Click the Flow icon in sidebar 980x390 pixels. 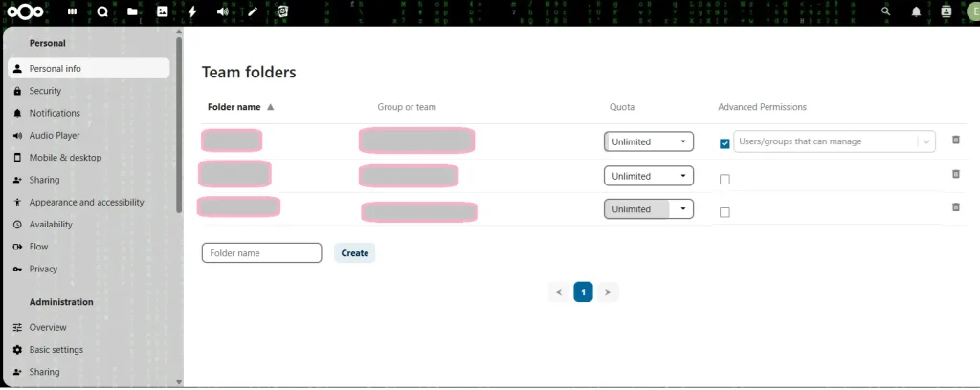[x=17, y=248]
